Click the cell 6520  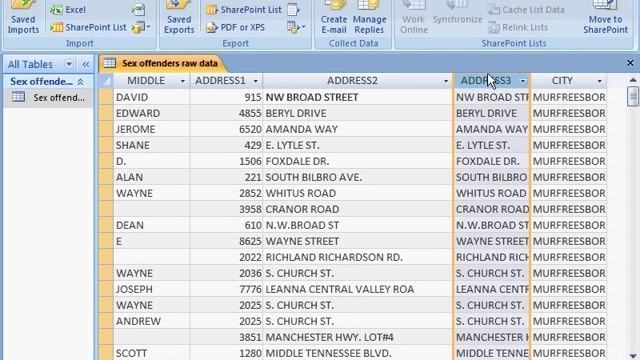point(226,129)
